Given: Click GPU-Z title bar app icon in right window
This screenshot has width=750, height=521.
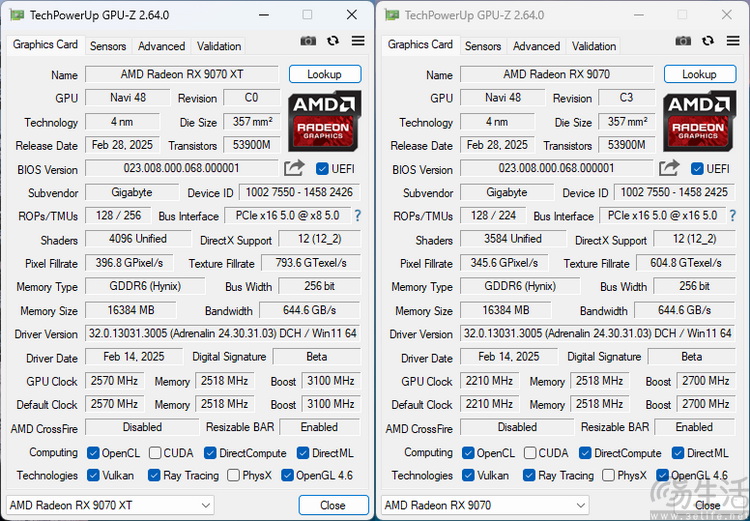Looking at the screenshot, I should [x=392, y=15].
